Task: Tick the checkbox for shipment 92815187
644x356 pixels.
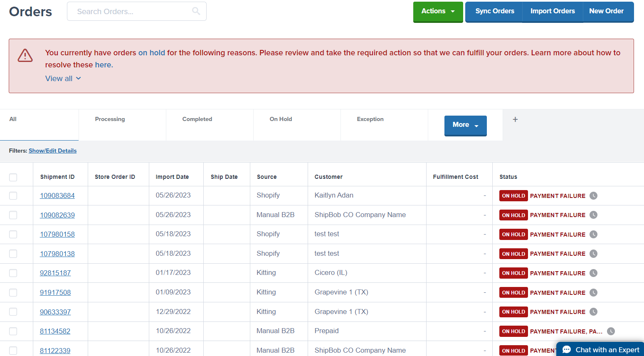Action: (13, 273)
